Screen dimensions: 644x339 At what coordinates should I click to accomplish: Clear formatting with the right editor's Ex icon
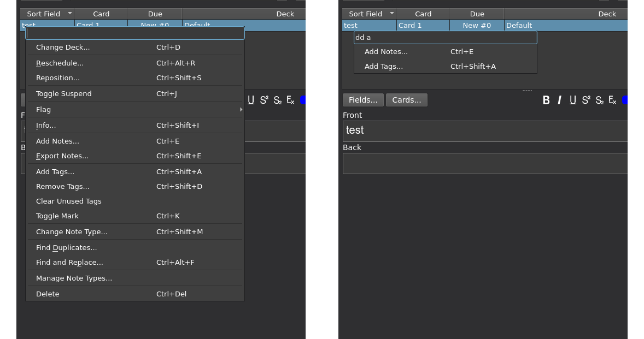coord(612,100)
